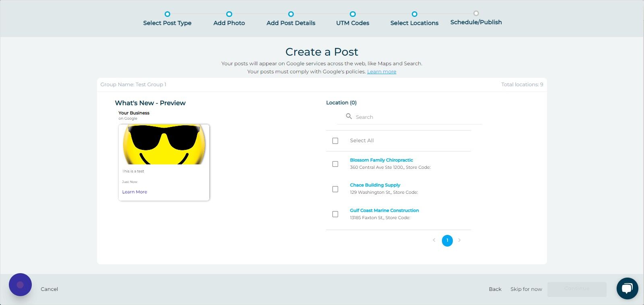Go to the next page arrow
Viewport: 644px width, 305px height.
pos(459,240)
